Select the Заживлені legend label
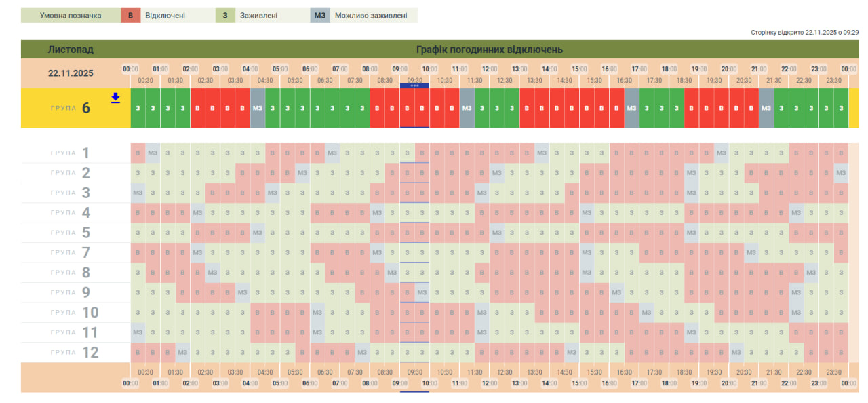868x403 pixels. click(x=258, y=15)
